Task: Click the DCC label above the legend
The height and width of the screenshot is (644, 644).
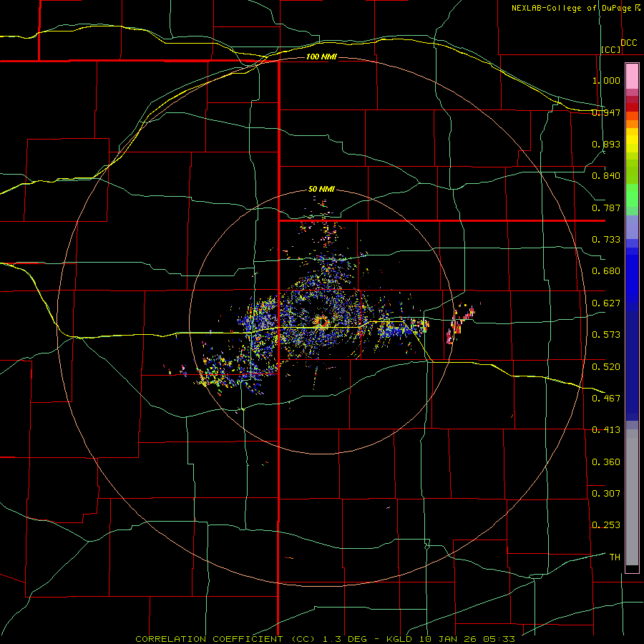Action: 629,43
